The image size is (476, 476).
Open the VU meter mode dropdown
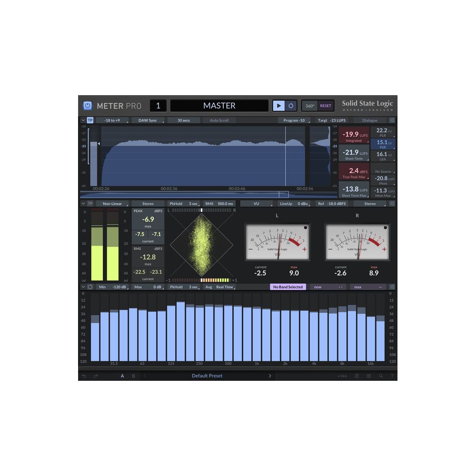click(x=257, y=203)
